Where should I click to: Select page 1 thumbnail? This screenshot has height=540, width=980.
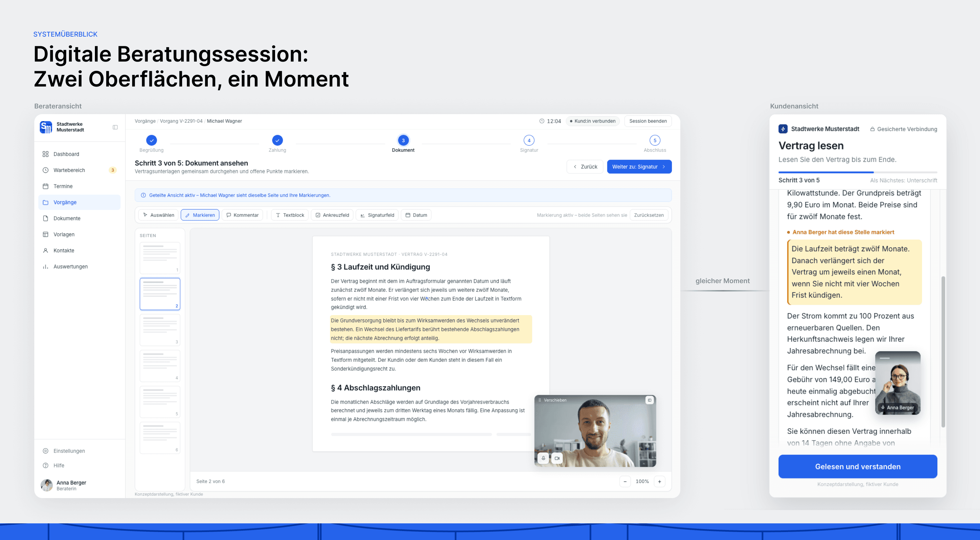point(160,258)
